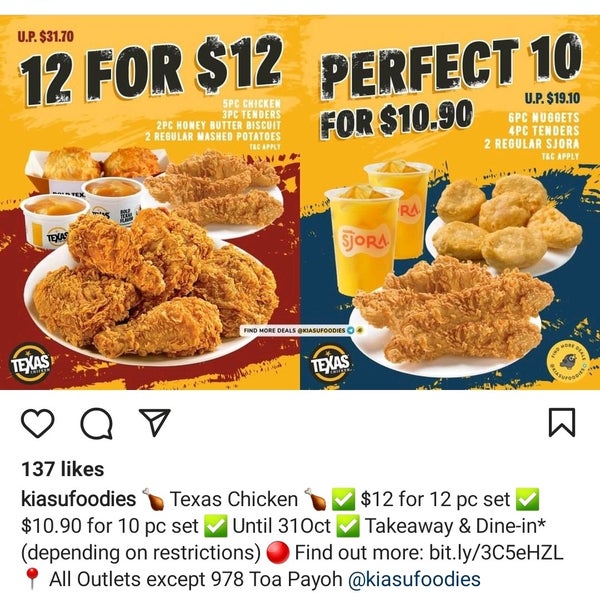Viewport: 600px width, 600px height.
Task: Tap the @kiasufoodies mention link
Action: [x=414, y=579]
